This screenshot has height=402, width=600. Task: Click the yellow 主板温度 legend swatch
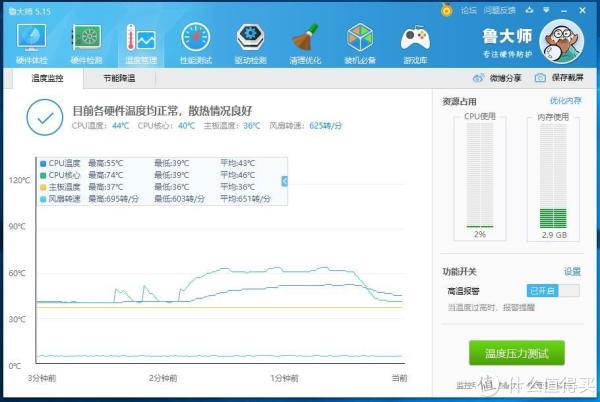pyautogui.click(x=43, y=187)
